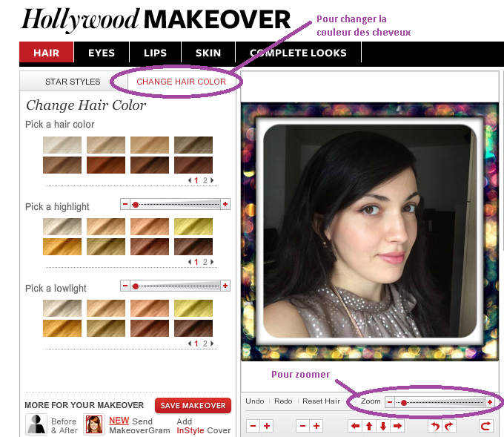Viewport: 504px width, 437px height.
Task: Go to next page of lowlight colors
Action: [212, 344]
